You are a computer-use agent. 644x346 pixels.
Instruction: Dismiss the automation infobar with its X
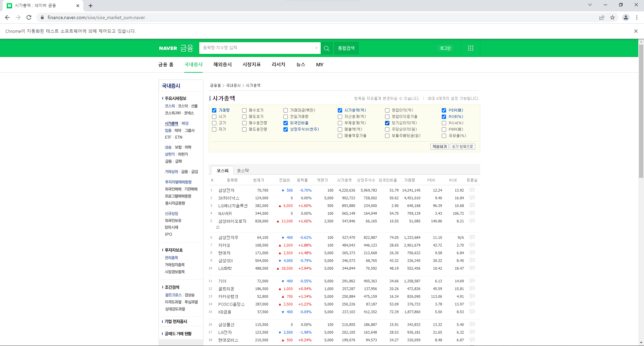coord(636,31)
